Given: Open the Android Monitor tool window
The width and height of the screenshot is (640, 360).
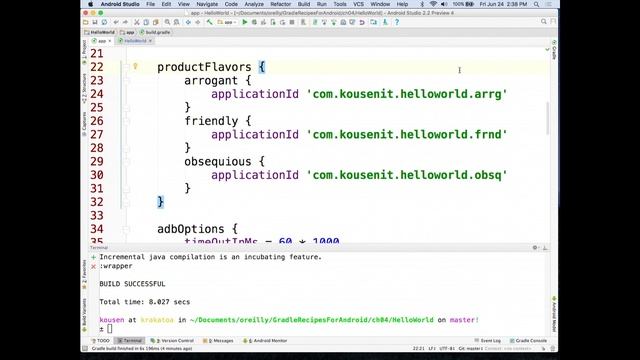Looking at the screenshot, I should [265, 340].
